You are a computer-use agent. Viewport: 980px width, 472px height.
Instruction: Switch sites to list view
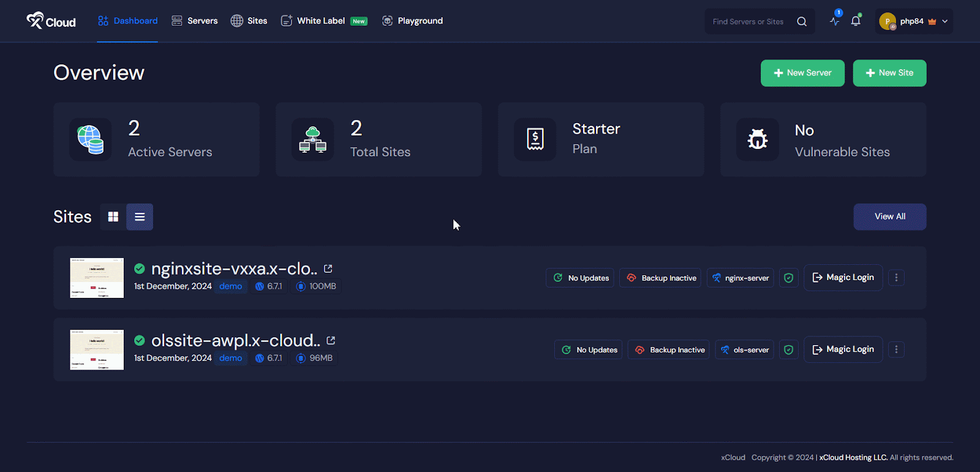coord(140,217)
